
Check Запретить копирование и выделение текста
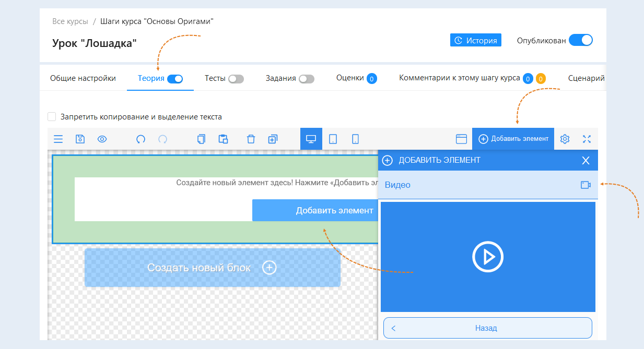52,117
